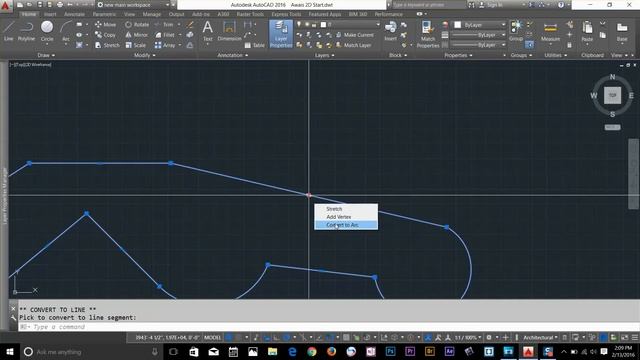Expand the Layers panel
The image size is (640, 360).
[324, 55]
